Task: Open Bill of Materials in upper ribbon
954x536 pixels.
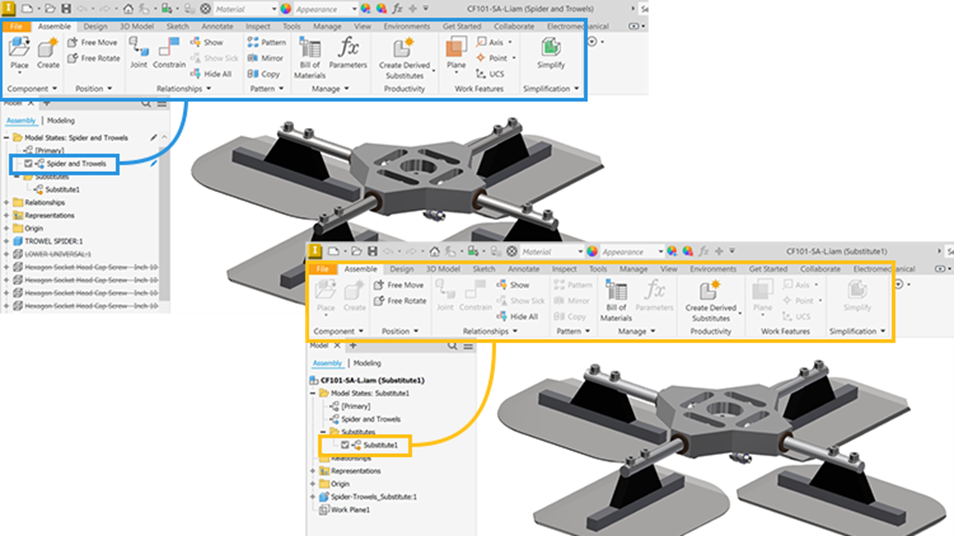Action: click(x=310, y=58)
